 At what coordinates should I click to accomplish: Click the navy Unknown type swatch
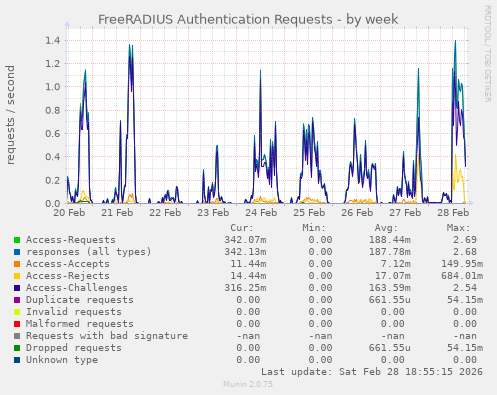(17, 360)
